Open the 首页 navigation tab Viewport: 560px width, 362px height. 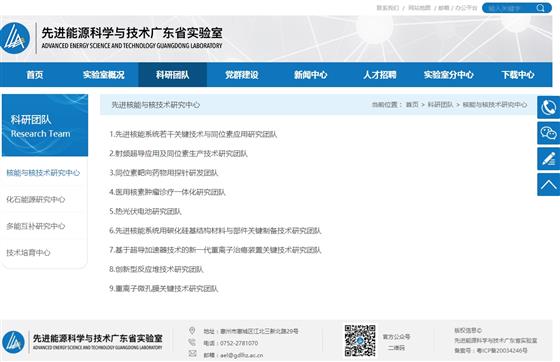click(35, 75)
